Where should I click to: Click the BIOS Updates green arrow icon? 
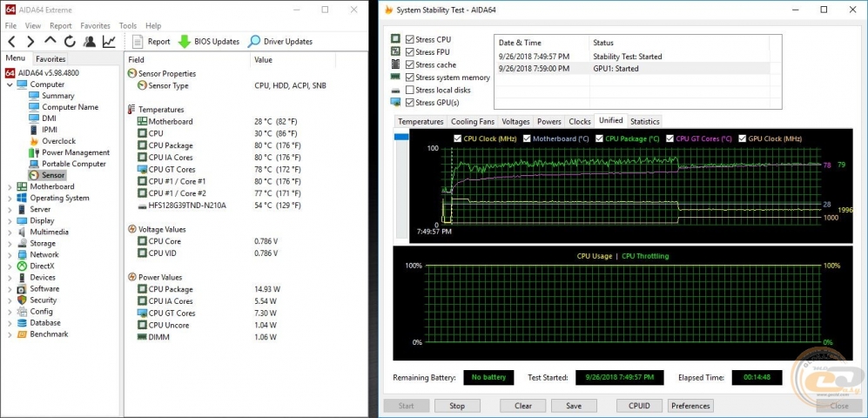[185, 42]
